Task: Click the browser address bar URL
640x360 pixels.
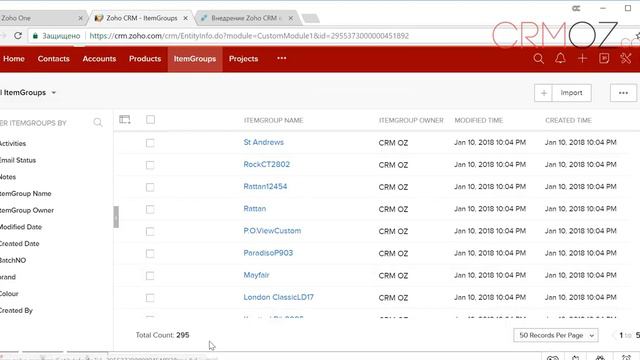Action: tap(249, 36)
